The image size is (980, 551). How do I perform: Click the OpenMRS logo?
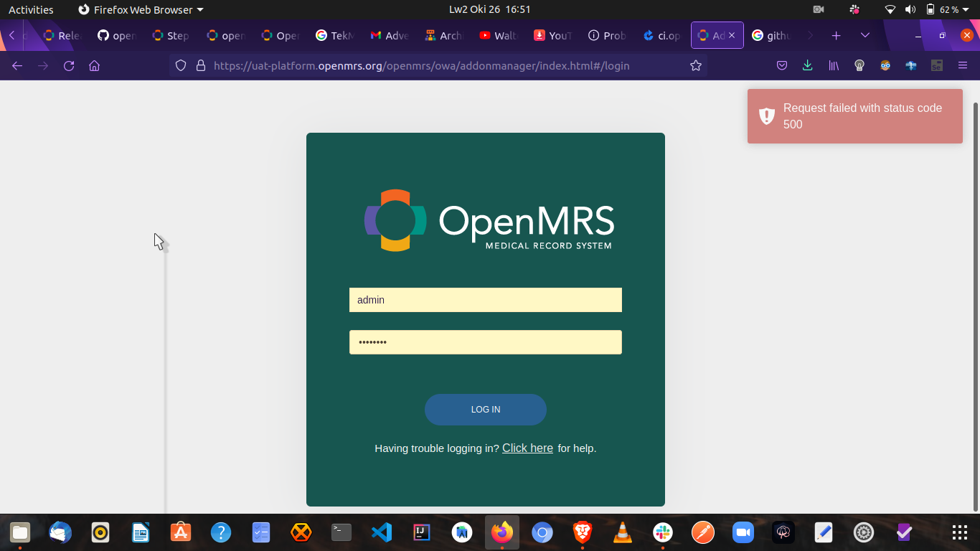[x=489, y=220]
